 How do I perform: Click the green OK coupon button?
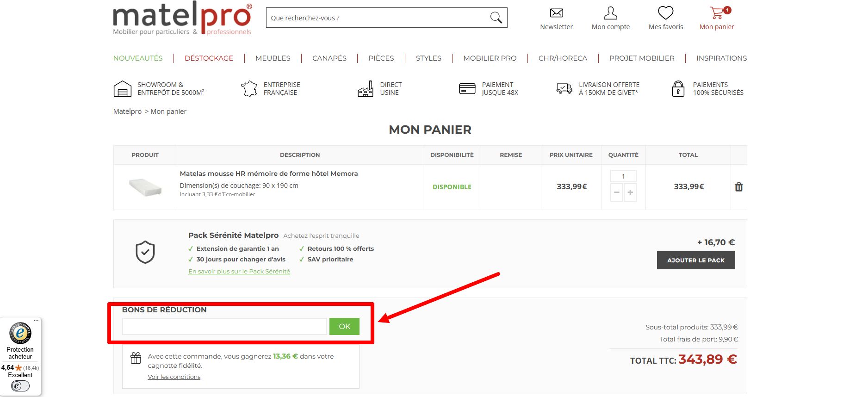point(344,326)
